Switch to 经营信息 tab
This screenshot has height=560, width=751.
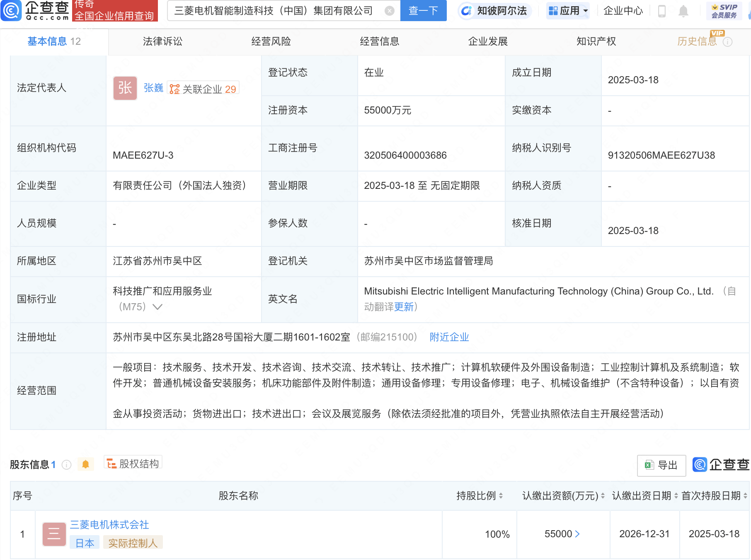click(x=379, y=41)
